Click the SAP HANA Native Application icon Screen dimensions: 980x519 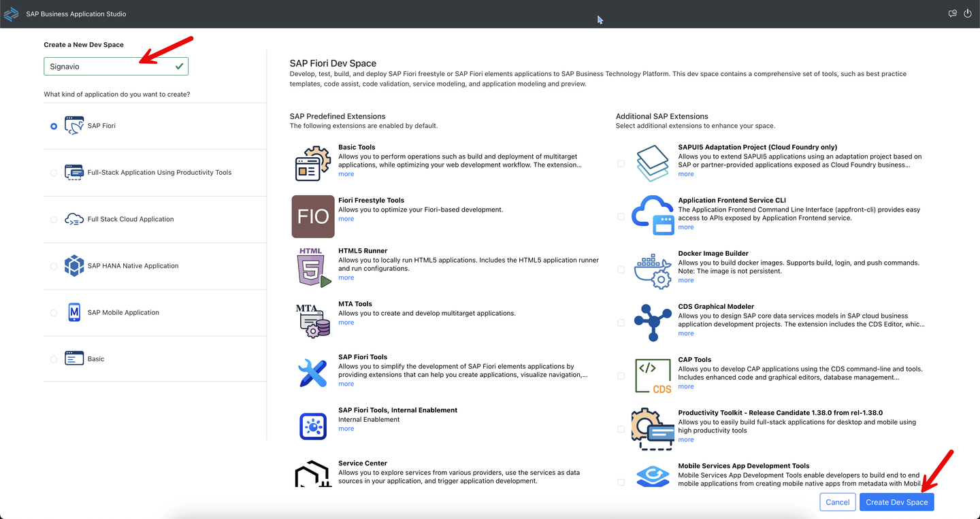[x=74, y=266]
